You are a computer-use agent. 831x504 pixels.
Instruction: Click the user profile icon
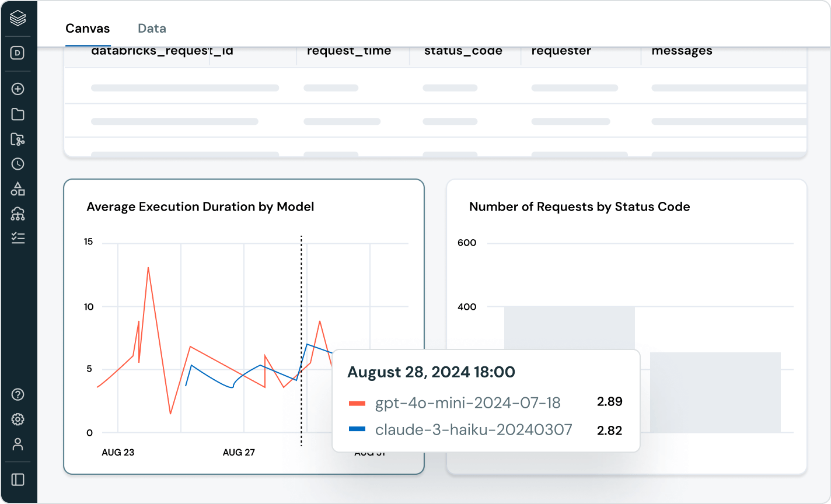pos(18,444)
